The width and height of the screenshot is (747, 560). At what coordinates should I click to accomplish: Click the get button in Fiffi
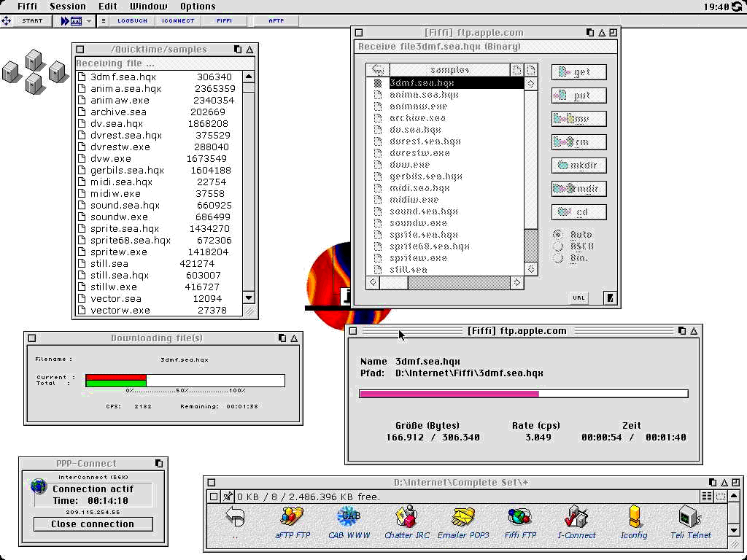coord(578,72)
